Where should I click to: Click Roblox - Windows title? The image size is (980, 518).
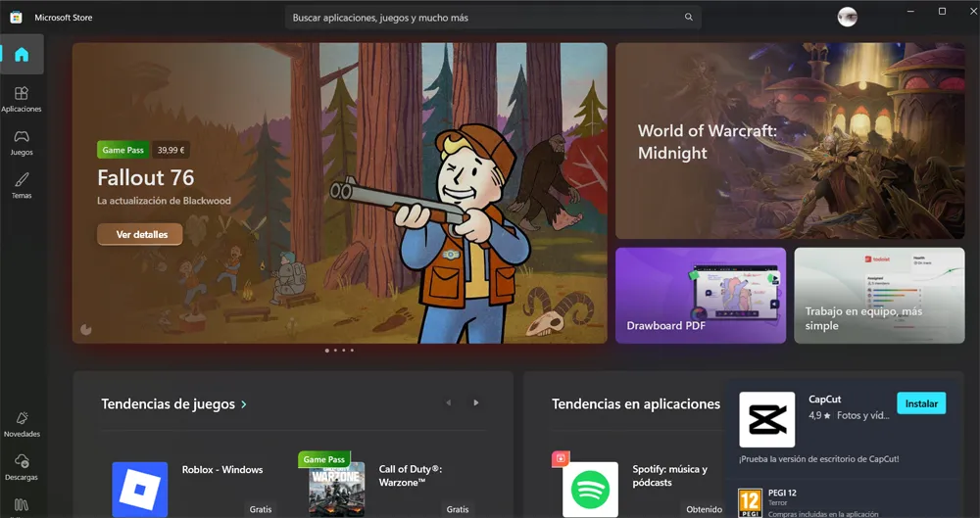tap(222, 470)
